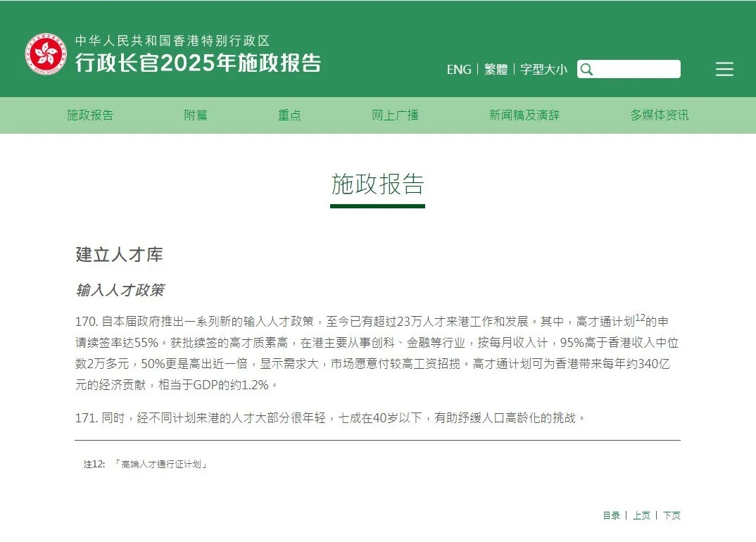Open the 施政报告 navigation tab

[x=90, y=115]
